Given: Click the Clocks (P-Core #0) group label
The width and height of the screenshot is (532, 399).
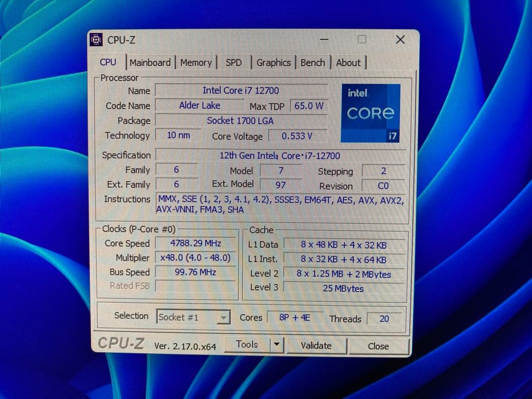Looking at the screenshot, I should coord(139,229).
